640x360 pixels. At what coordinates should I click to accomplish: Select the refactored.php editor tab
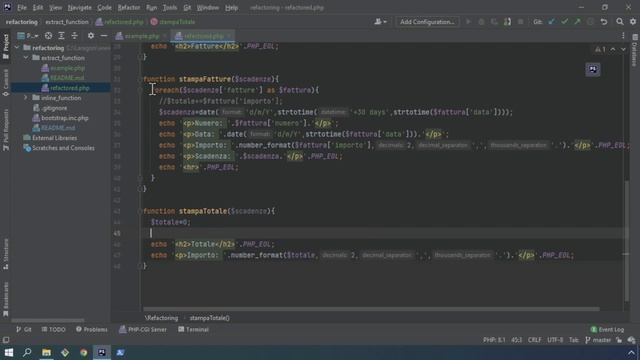(x=202, y=36)
